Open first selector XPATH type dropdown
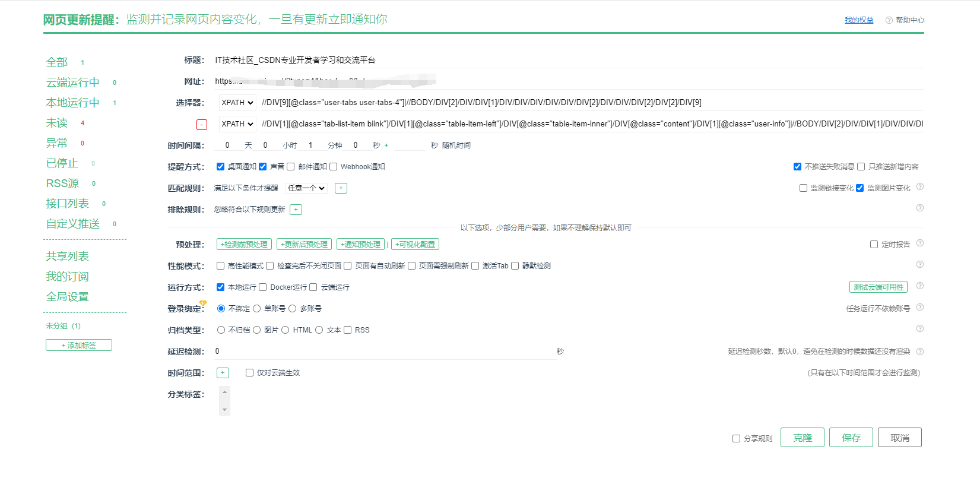980x497 pixels. (x=237, y=103)
